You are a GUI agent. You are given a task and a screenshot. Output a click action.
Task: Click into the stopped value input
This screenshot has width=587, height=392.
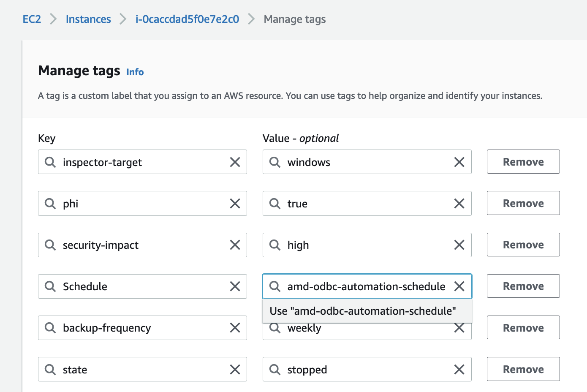(363, 370)
